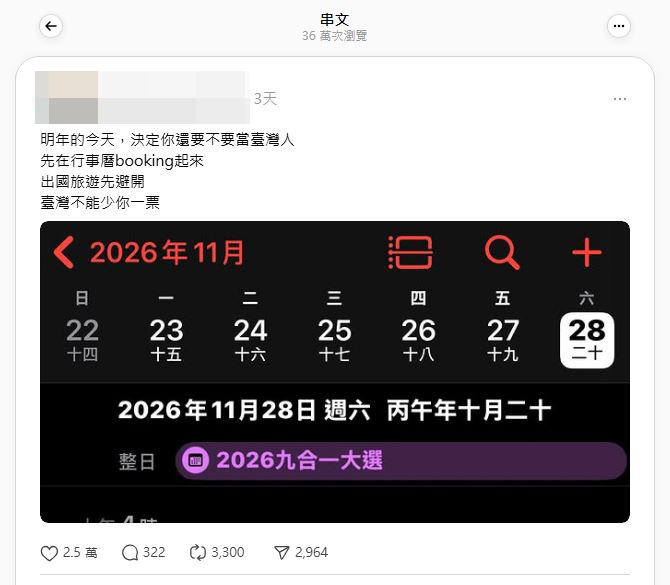
Task: Click the red plus add event icon
Action: (x=587, y=252)
